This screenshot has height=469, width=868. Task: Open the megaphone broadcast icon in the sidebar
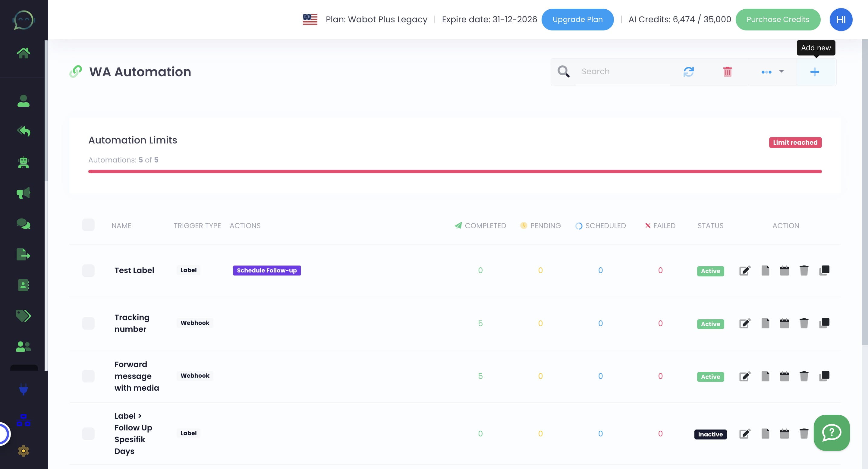23,193
